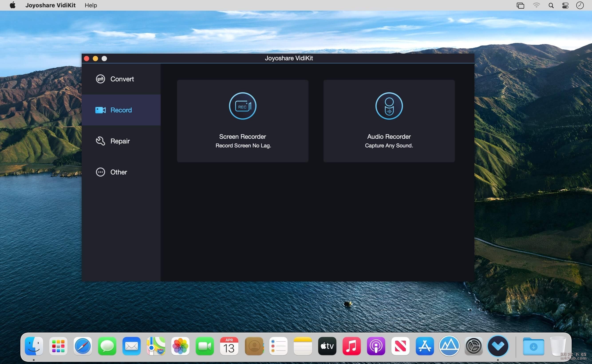The width and height of the screenshot is (592, 364).
Task: Click the Repair wrench icon
Action: click(100, 141)
